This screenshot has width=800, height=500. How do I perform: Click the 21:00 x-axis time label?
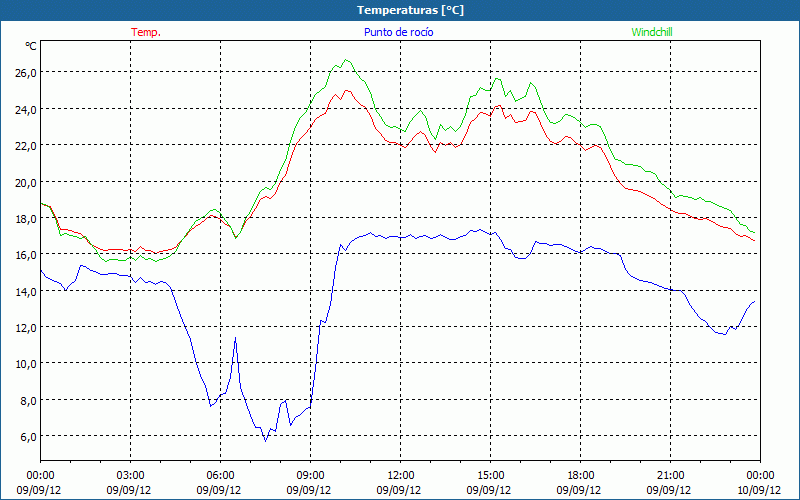point(670,476)
